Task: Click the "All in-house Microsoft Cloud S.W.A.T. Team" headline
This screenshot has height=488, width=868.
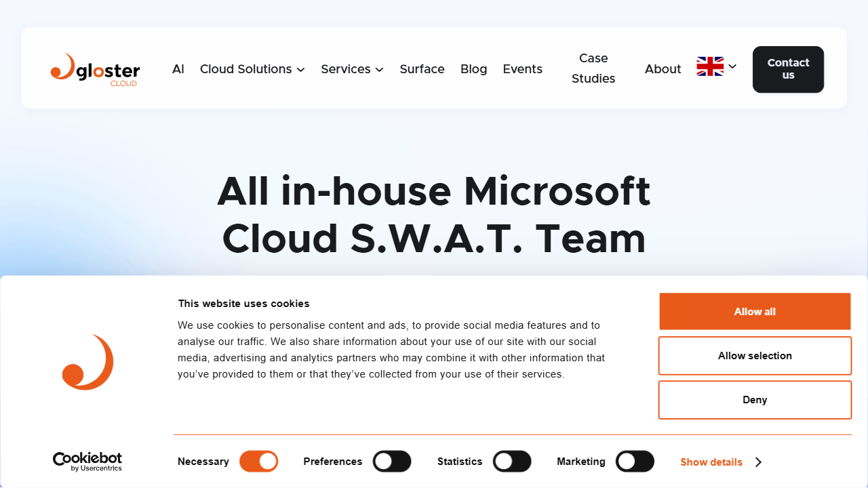Action: click(x=434, y=214)
